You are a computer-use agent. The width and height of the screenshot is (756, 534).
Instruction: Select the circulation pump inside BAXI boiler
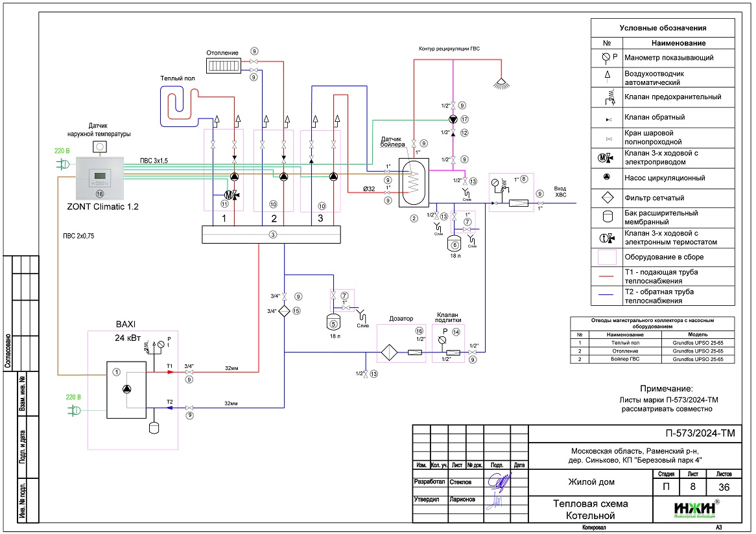tap(126, 388)
